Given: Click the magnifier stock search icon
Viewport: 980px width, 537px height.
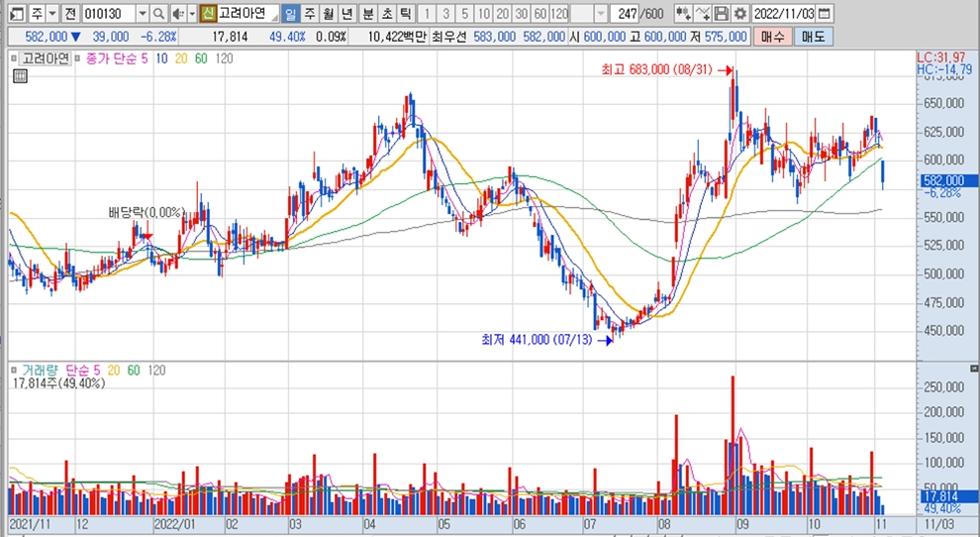Looking at the screenshot, I should pyautogui.click(x=158, y=14).
